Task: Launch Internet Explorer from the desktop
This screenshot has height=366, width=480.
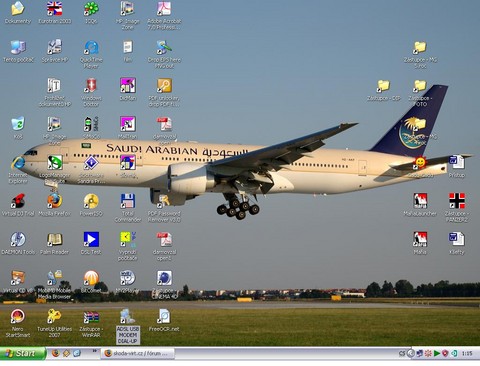Action: [x=18, y=163]
